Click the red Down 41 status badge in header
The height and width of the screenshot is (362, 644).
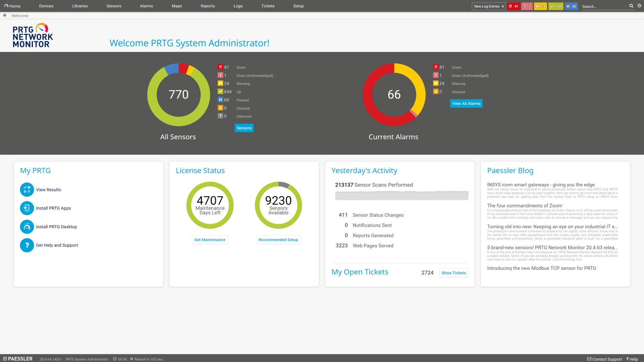pyautogui.click(x=514, y=6)
